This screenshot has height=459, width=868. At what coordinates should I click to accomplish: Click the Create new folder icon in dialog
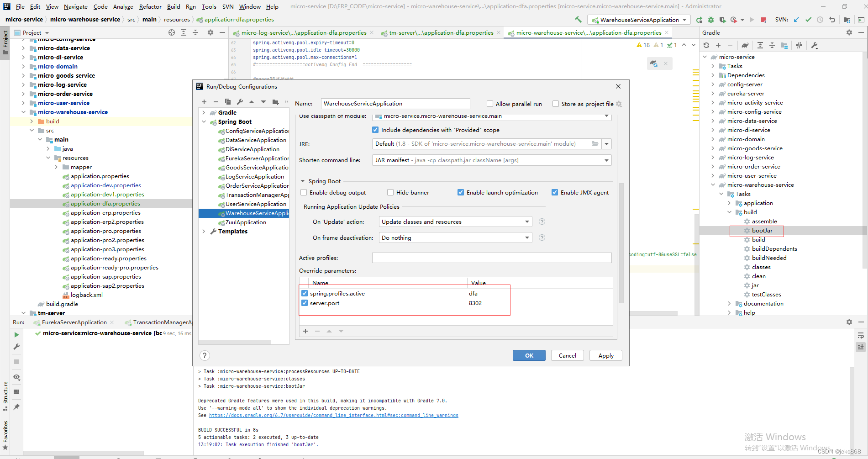pos(275,102)
